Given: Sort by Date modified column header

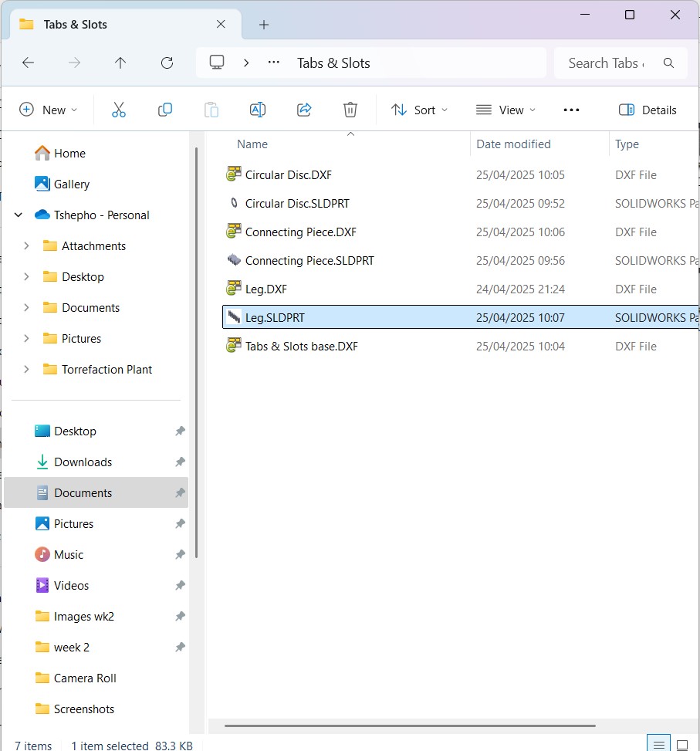Looking at the screenshot, I should click(513, 144).
